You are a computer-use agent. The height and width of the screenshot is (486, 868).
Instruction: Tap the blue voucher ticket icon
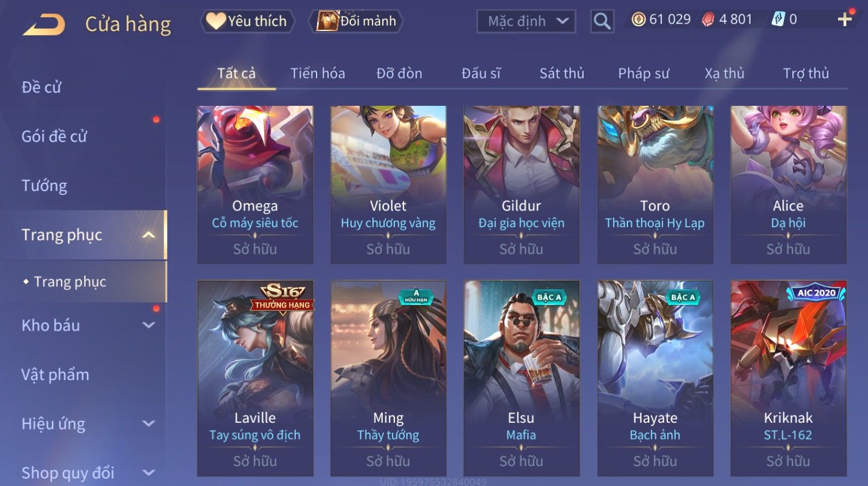[778, 20]
